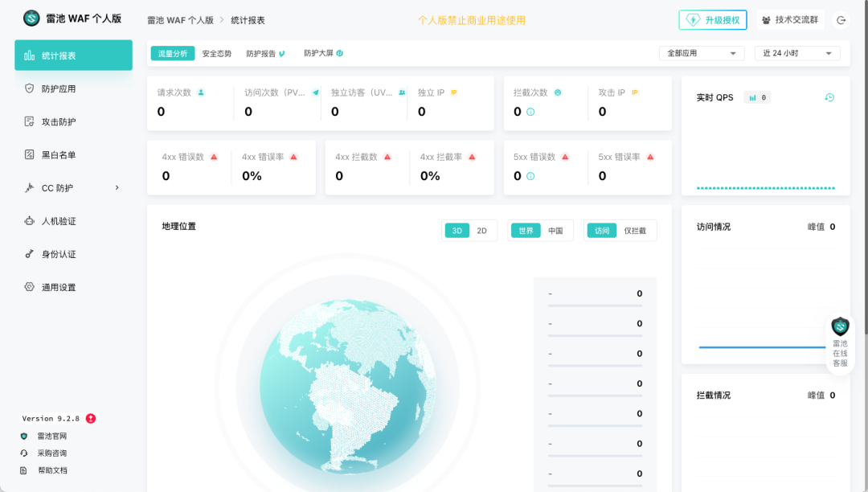Click the lightning icon on 升级授权 button
Image resolution: width=868 pixels, height=492 pixels.
693,20
